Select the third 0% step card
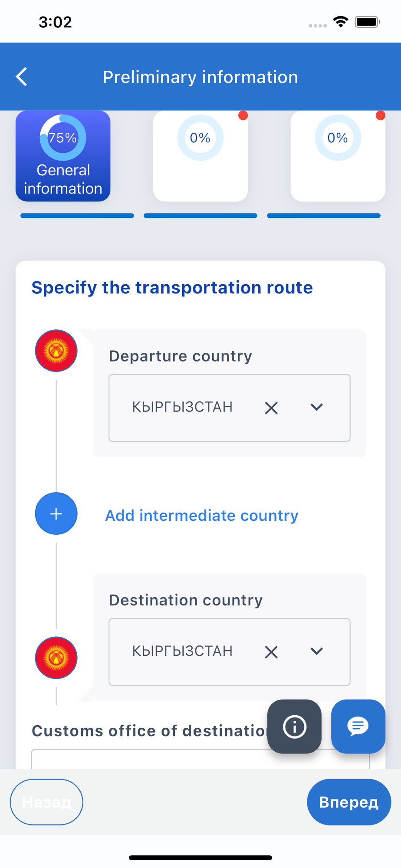Image resolution: width=401 pixels, height=868 pixels. (x=338, y=156)
